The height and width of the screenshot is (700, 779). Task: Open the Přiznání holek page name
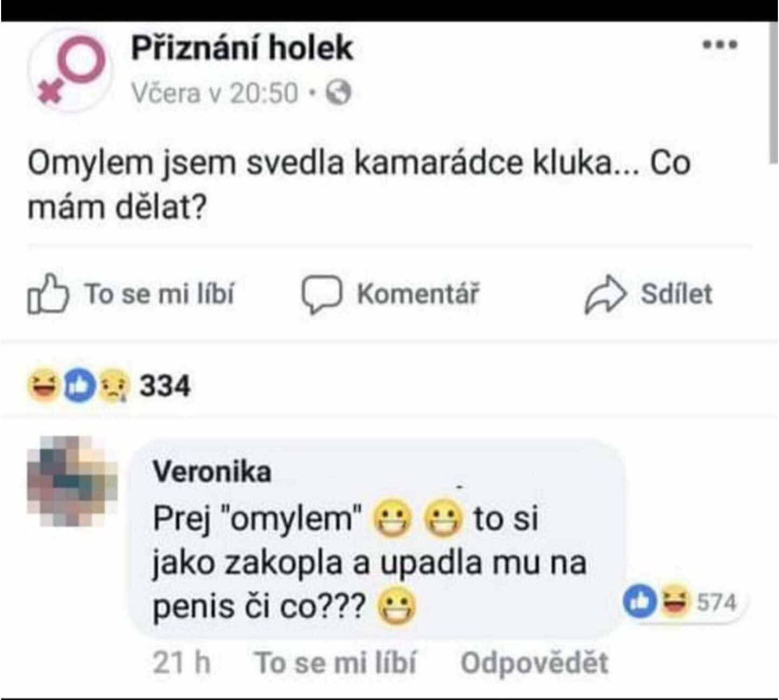click(242, 48)
